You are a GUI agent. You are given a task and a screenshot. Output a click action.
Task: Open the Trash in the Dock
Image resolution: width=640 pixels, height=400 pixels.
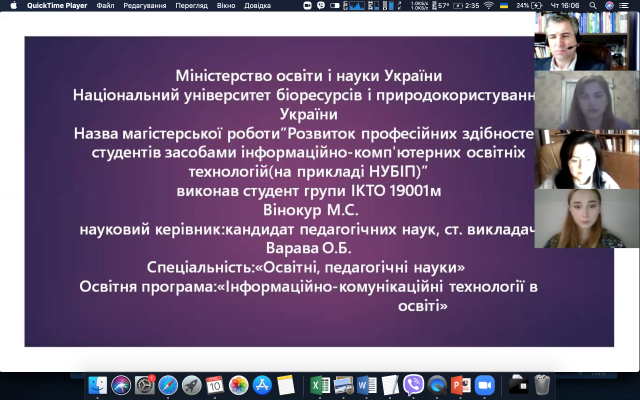pos(542,385)
